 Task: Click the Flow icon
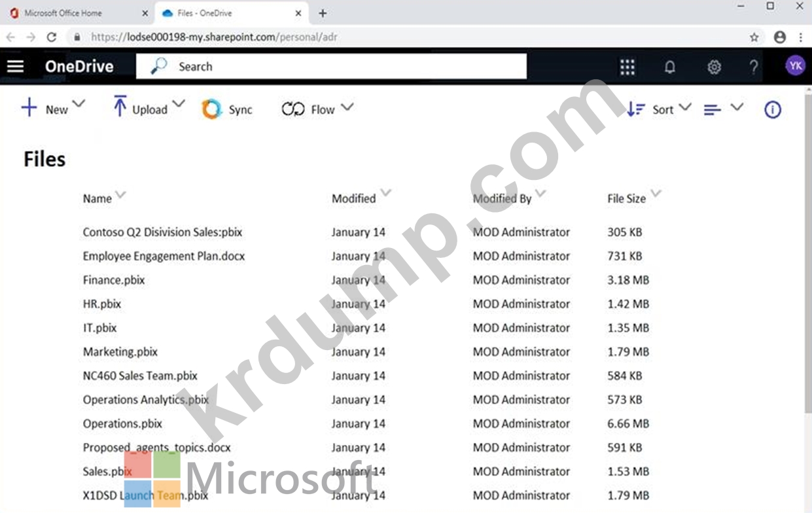pyautogui.click(x=293, y=109)
